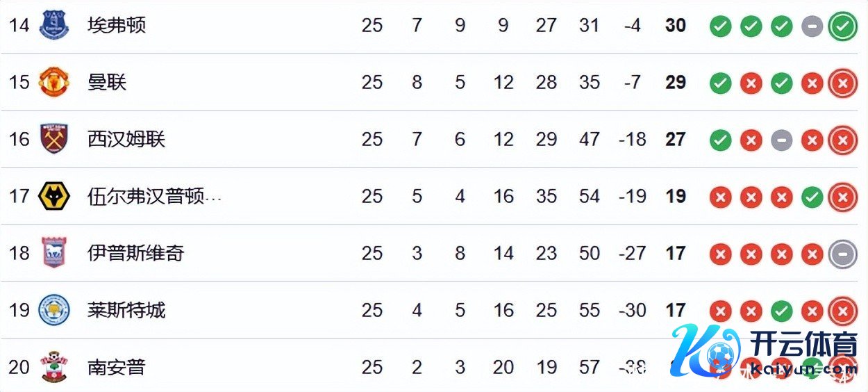Viewport: 868px width, 392px height.
Task: Click Everton's grey draw result icon
Action: click(812, 26)
